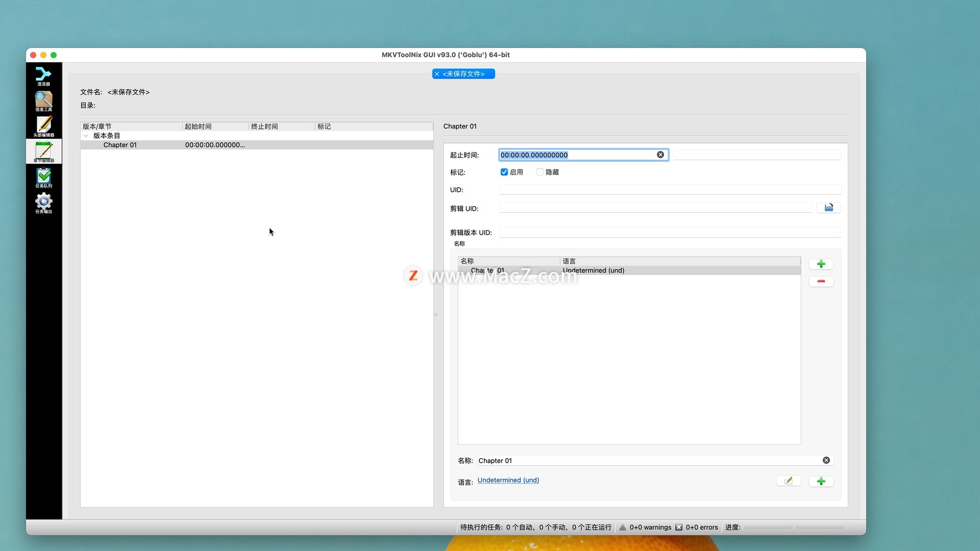Viewport: 980px width, 551px height.
Task: Clear the 名称 Chapter 01 text field
Action: (x=826, y=460)
